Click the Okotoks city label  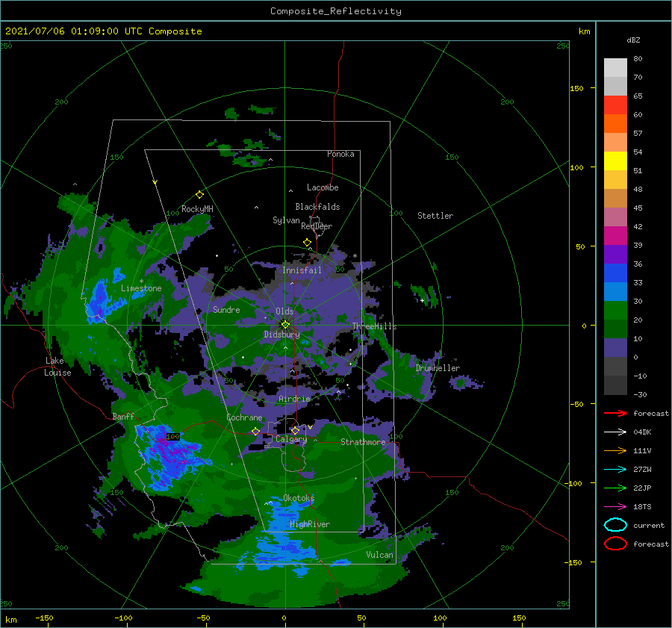[299, 498]
